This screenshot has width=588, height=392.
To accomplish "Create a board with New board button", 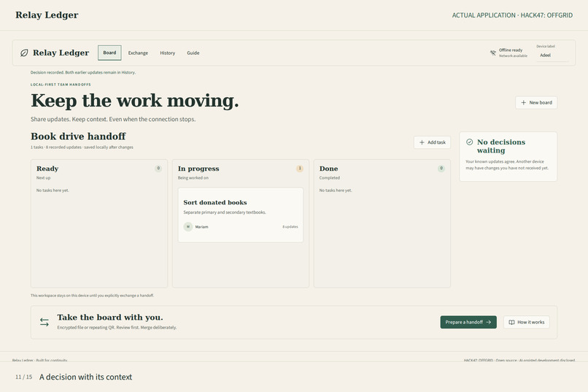I will coord(536,102).
